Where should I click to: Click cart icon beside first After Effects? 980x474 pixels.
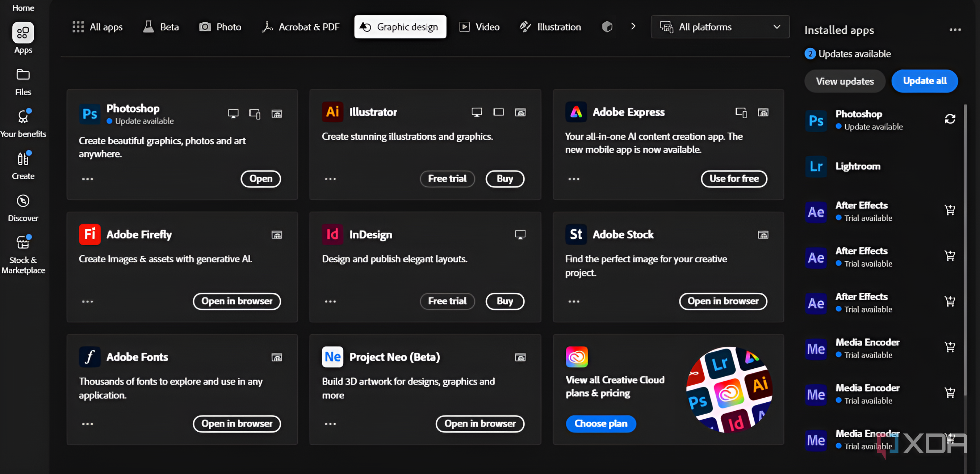[950, 210]
